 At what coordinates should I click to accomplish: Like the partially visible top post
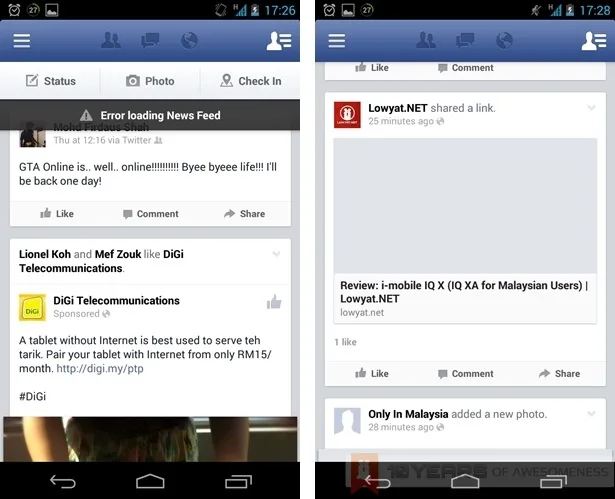click(372, 67)
